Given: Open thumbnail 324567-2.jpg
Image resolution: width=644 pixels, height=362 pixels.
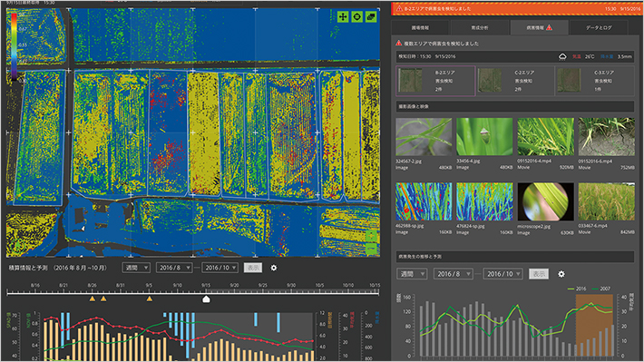Looking at the screenshot, I should 424,137.
